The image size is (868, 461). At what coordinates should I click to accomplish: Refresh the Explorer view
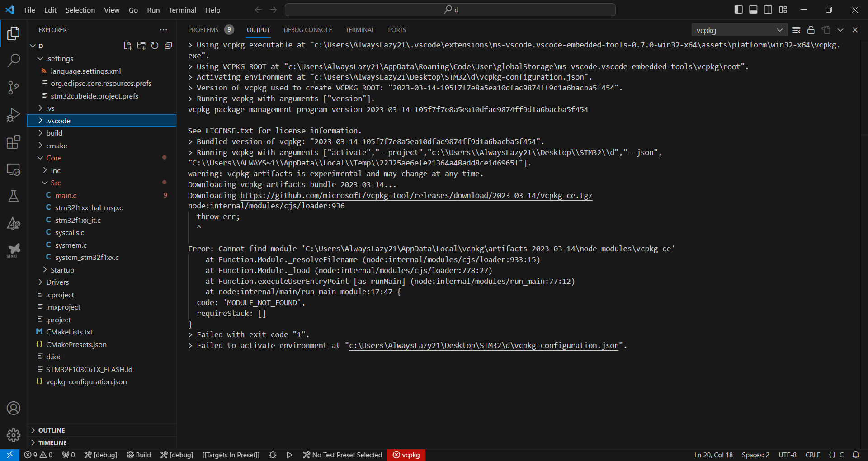point(155,45)
